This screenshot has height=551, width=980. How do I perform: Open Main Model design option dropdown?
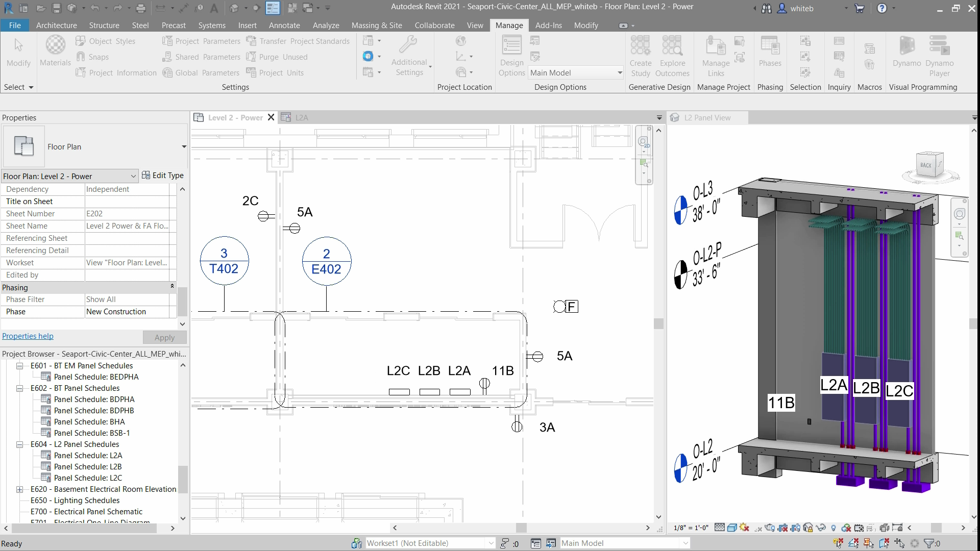pos(620,73)
